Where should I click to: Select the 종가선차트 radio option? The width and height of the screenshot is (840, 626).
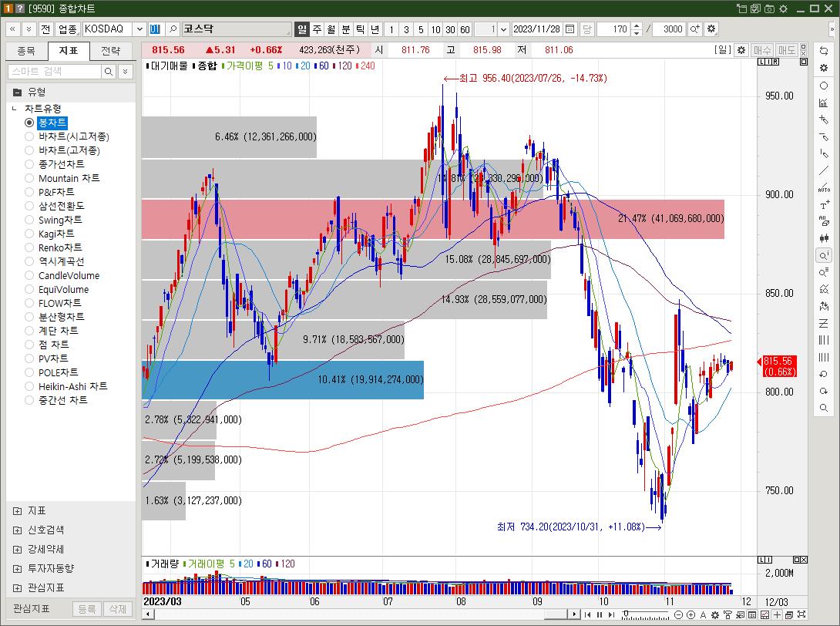click(29, 164)
